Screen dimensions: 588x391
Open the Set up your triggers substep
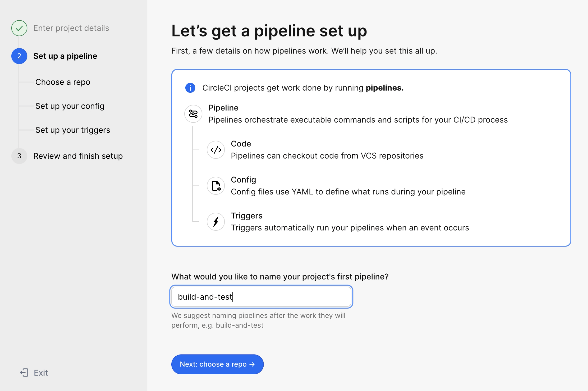(x=73, y=130)
